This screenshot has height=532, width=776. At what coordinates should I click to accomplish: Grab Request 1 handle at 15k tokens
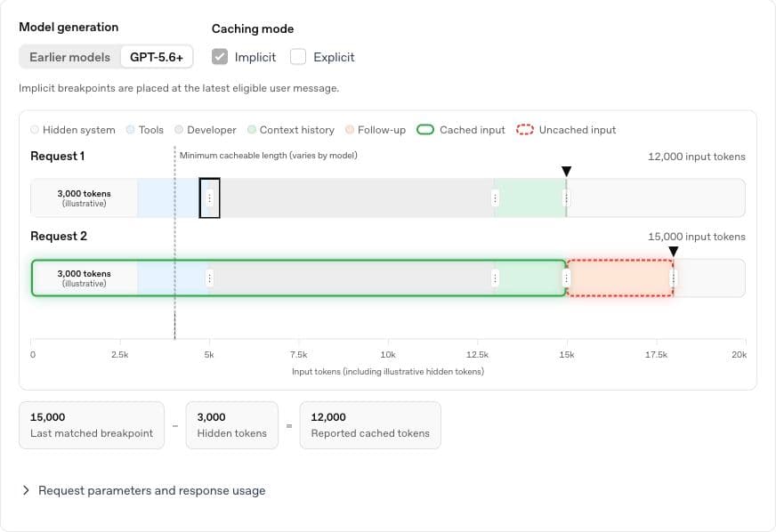point(566,198)
